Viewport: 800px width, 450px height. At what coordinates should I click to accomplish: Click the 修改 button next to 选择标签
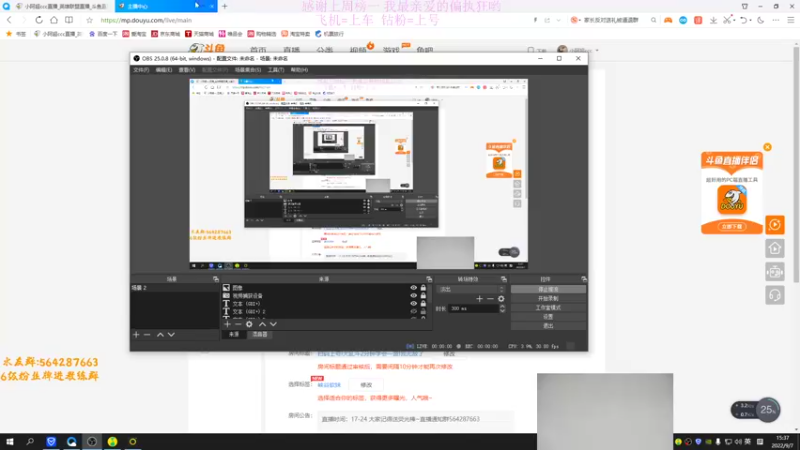[366, 385]
